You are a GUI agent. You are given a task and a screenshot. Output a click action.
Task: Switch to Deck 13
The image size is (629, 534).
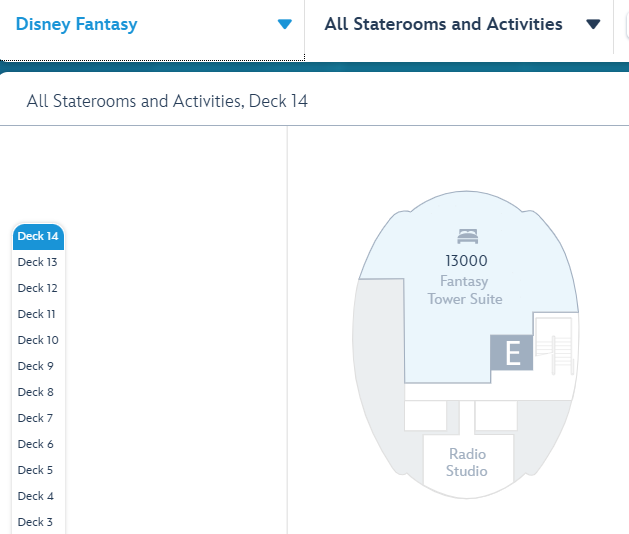38,262
